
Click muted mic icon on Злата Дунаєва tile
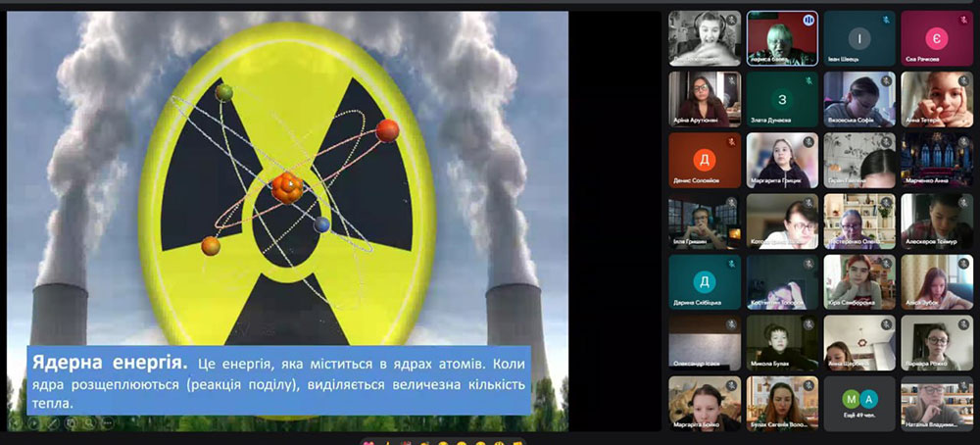808,80
